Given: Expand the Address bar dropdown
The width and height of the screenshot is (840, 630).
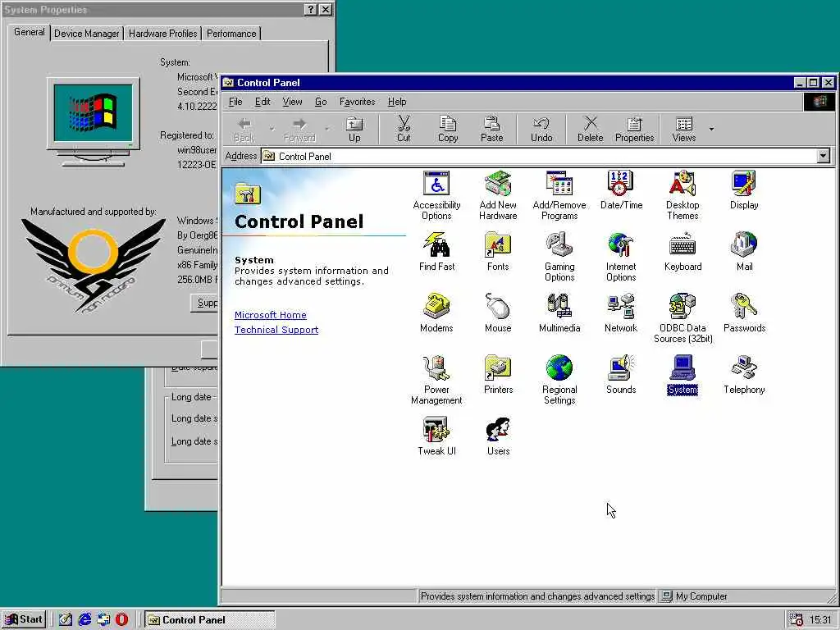Looking at the screenshot, I should pos(824,156).
